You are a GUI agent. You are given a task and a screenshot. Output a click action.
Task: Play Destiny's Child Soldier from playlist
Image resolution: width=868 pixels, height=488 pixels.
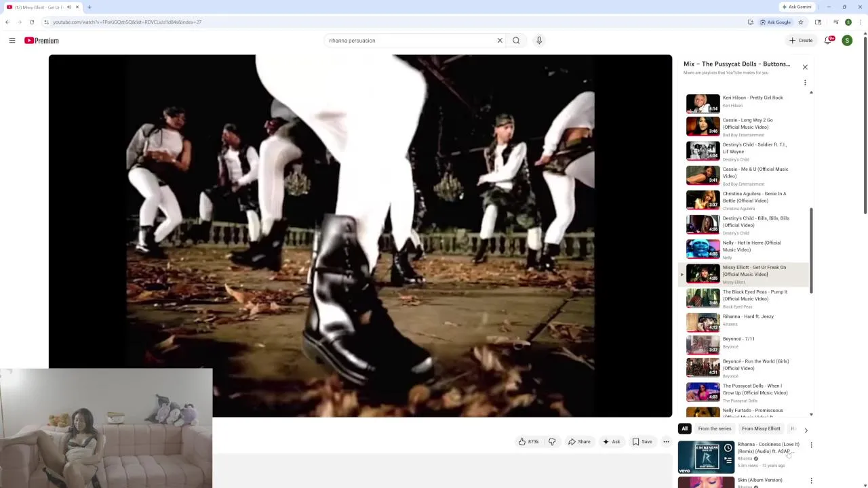click(744, 151)
